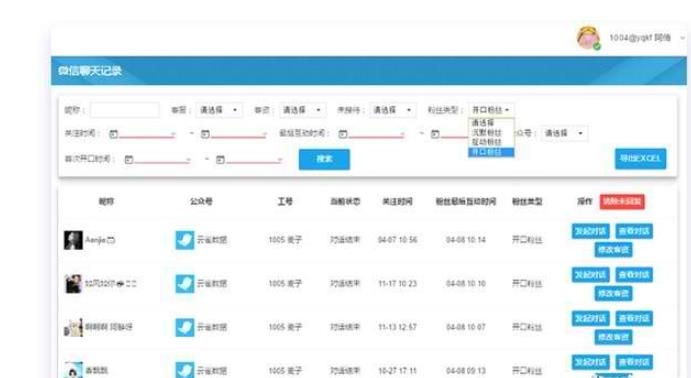The image size is (691, 378).
Task: Click the 导出EXCEL button
Action: coord(640,159)
